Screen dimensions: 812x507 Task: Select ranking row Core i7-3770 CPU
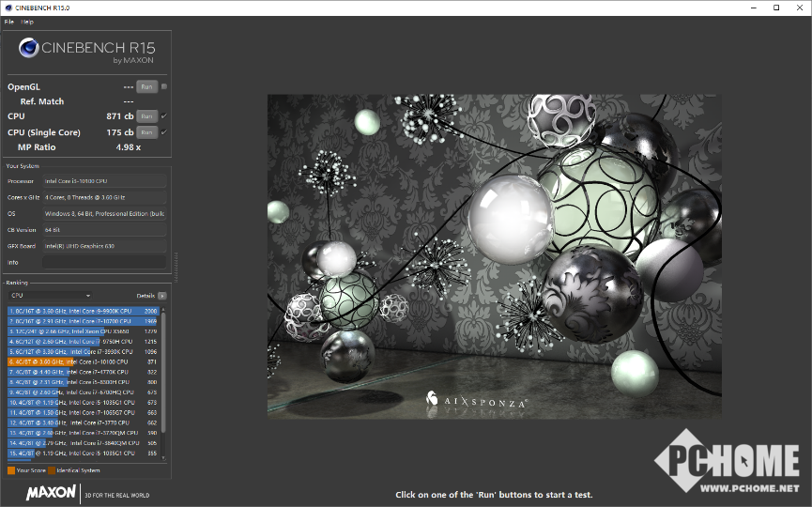[x=84, y=423]
